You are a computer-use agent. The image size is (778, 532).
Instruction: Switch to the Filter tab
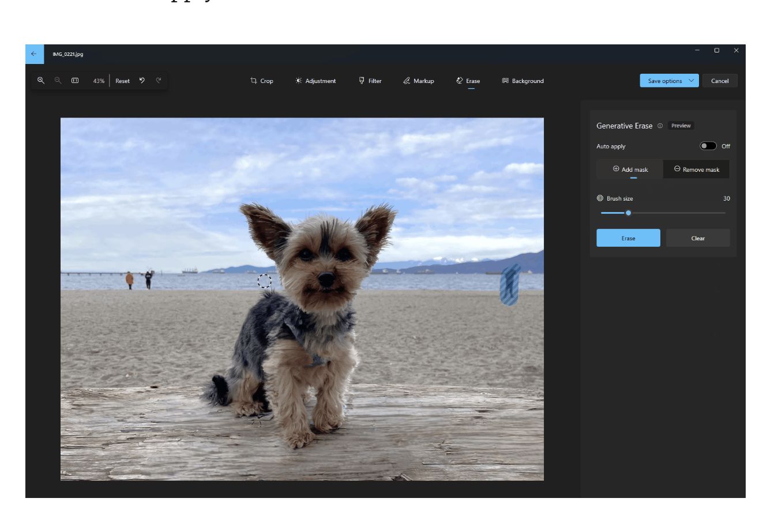370,81
